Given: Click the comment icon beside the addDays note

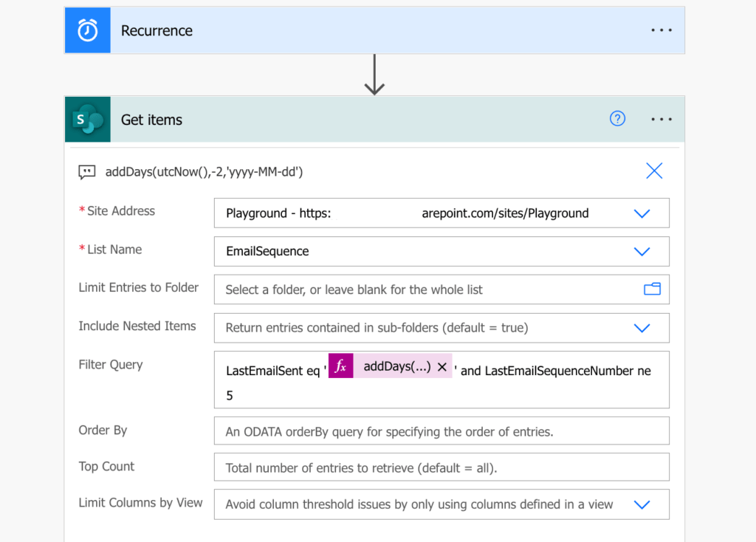Looking at the screenshot, I should pos(86,171).
